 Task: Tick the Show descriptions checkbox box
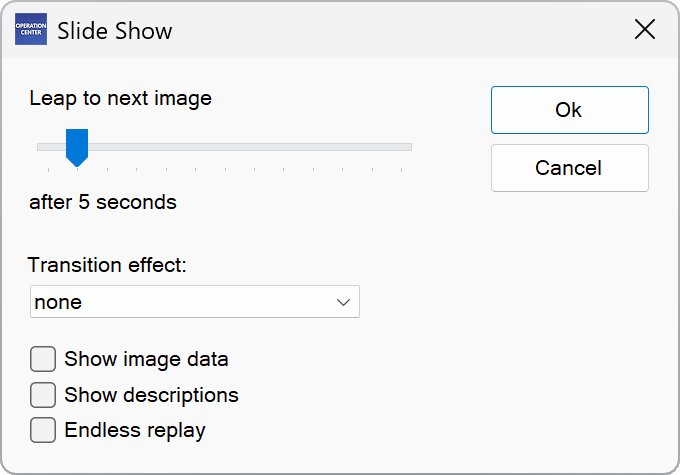(x=43, y=395)
